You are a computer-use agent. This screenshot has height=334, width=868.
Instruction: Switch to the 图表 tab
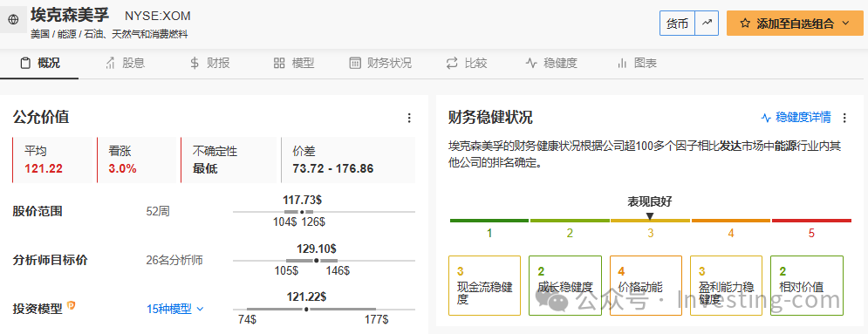[x=637, y=63]
